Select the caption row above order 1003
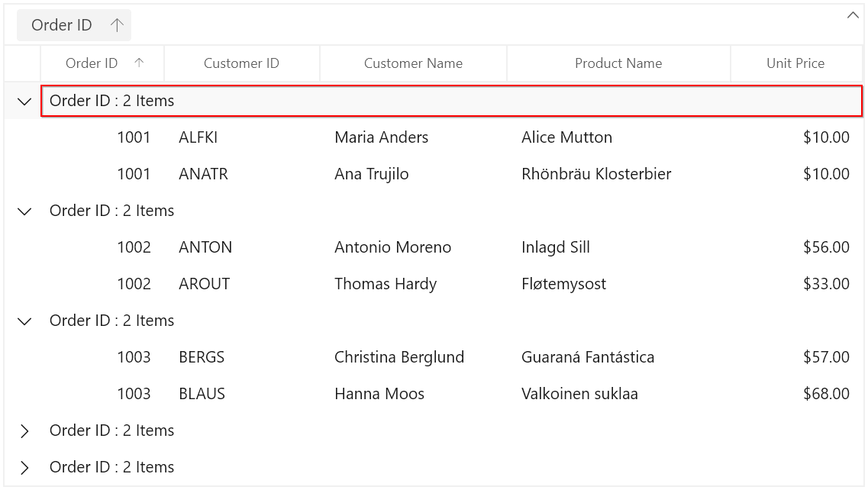 click(x=452, y=321)
